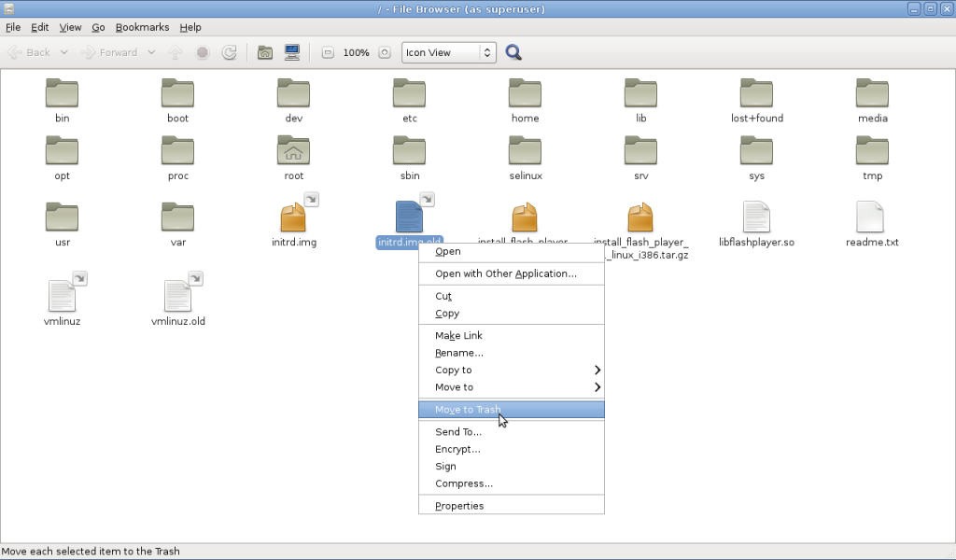956x560 pixels.
Task: Choose Send To in context menu
Action: [x=511, y=432]
